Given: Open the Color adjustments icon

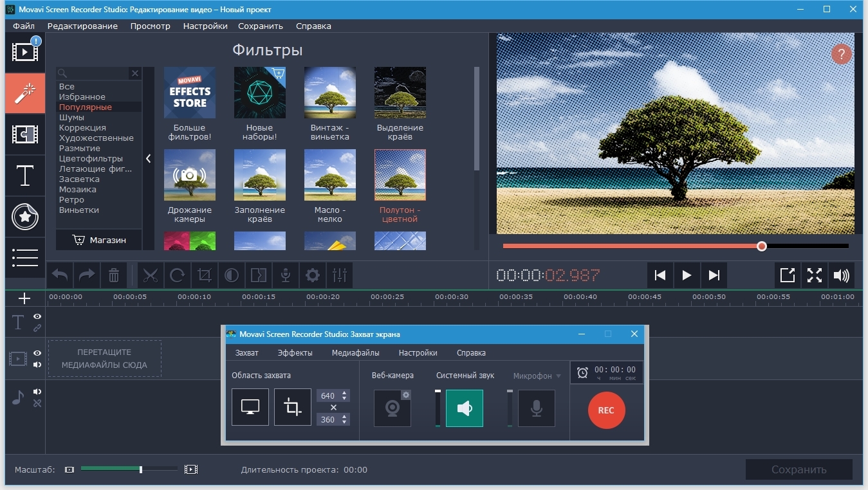Looking at the screenshot, I should pos(232,276).
